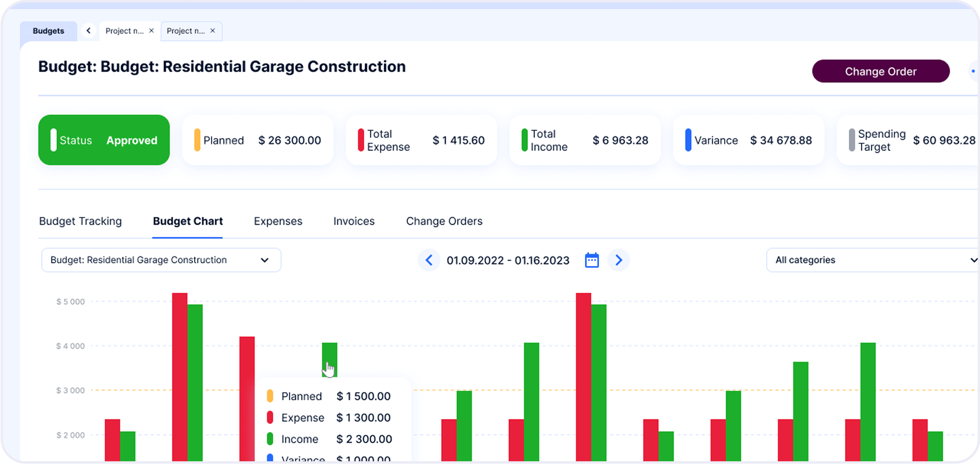The image size is (980, 464).
Task: Close the second Project n... tab
Action: pyautogui.click(x=213, y=31)
